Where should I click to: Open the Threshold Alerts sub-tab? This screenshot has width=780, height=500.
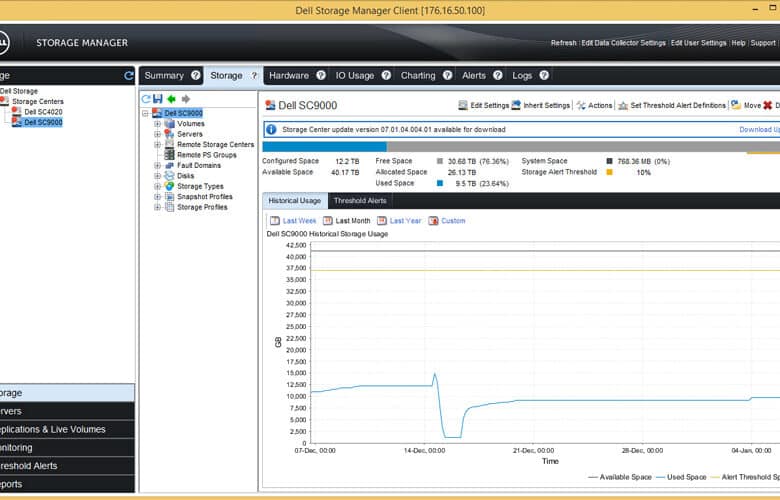pyautogui.click(x=360, y=200)
